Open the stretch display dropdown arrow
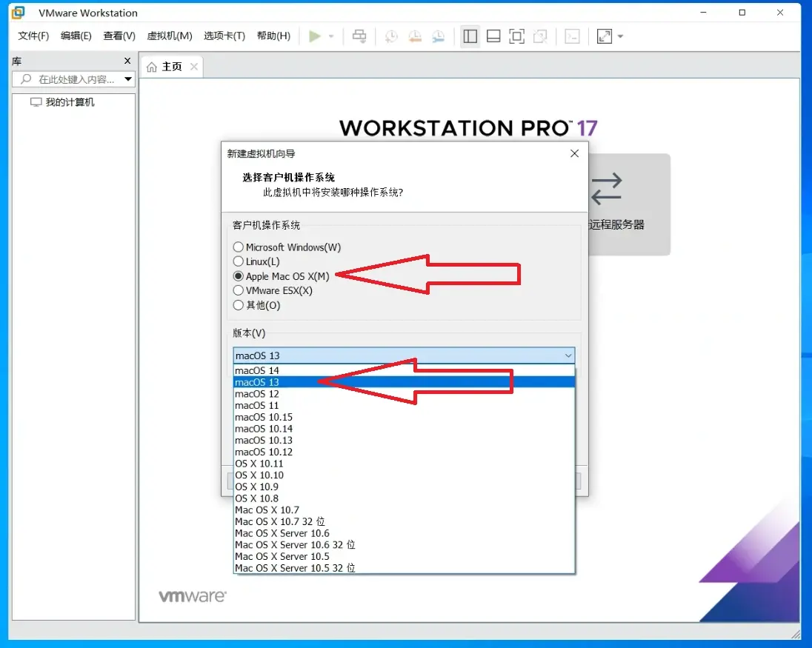The width and height of the screenshot is (812, 648). click(x=620, y=36)
